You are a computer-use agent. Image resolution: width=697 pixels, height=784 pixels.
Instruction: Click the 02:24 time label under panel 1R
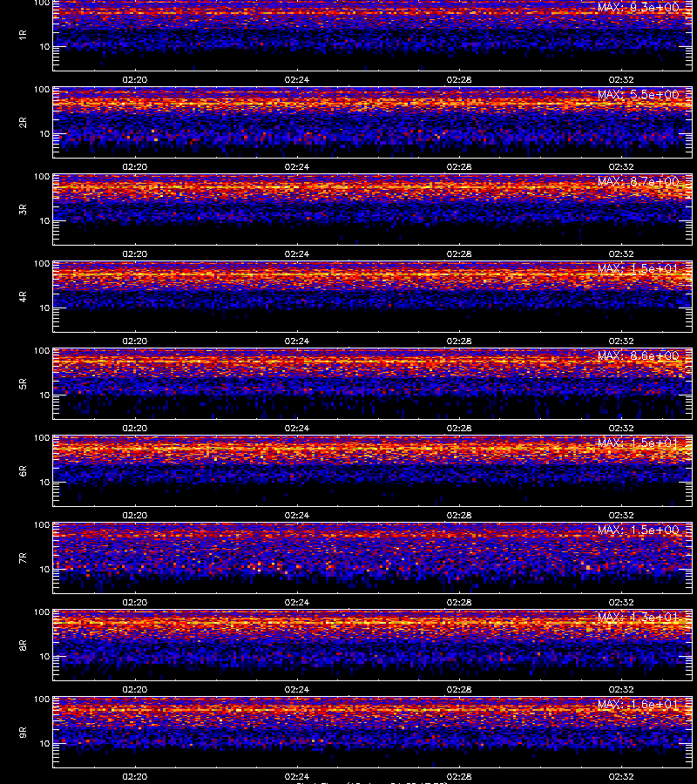pyautogui.click(x=297, y=79)
